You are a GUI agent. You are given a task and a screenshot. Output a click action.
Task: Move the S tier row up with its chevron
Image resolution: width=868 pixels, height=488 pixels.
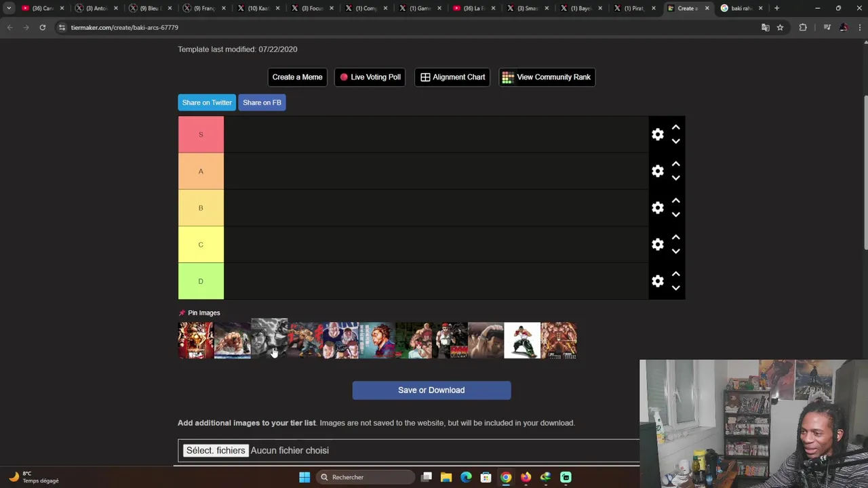coord(675,127)
